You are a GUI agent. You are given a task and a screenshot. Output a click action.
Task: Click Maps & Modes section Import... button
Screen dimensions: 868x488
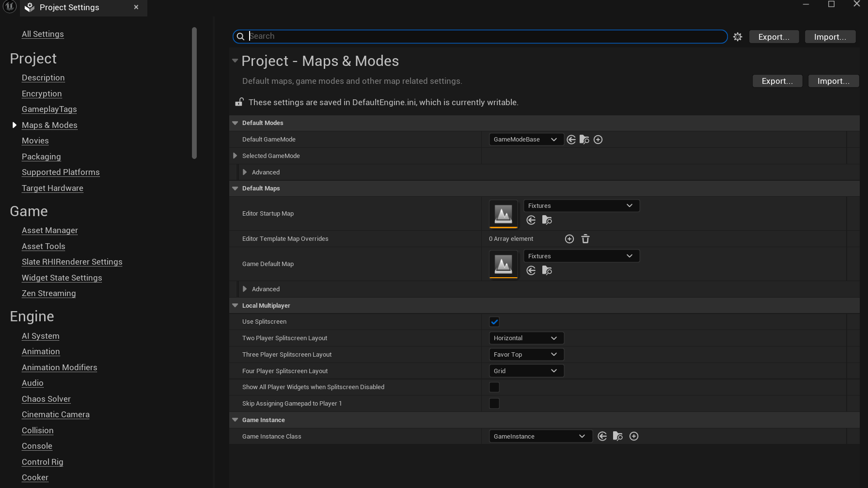pos(834,81)
